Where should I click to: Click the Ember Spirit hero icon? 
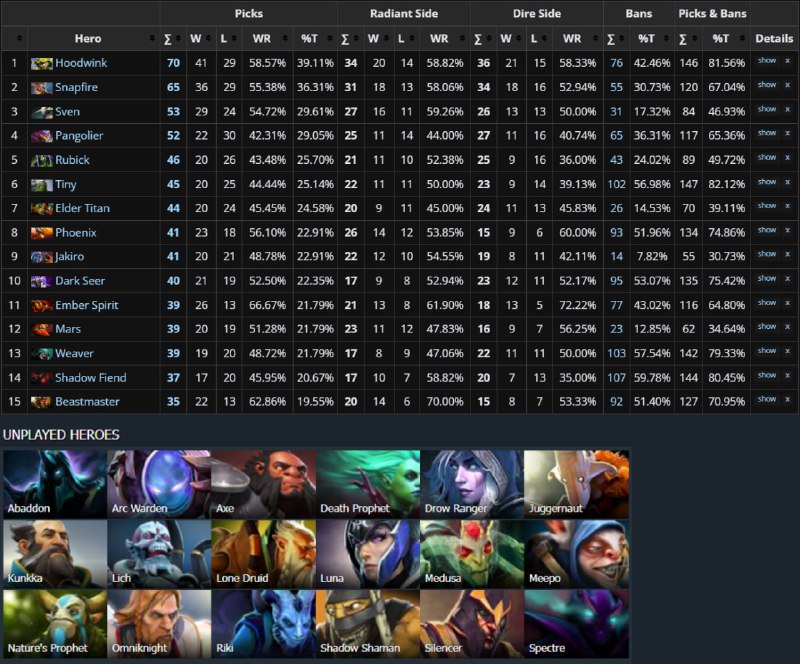coord(41,306)
